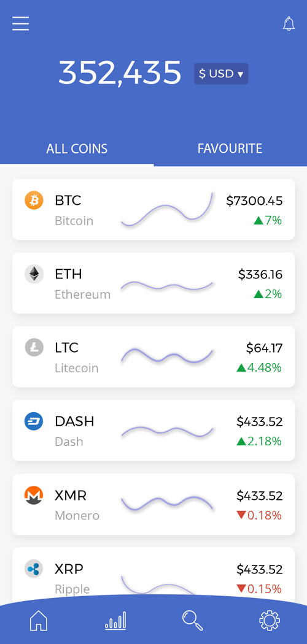The width and height of the screenshot is (307, 644).
Task: Go to Home in bottom bar
Action: pyautogui.click(x=39, y=620)
